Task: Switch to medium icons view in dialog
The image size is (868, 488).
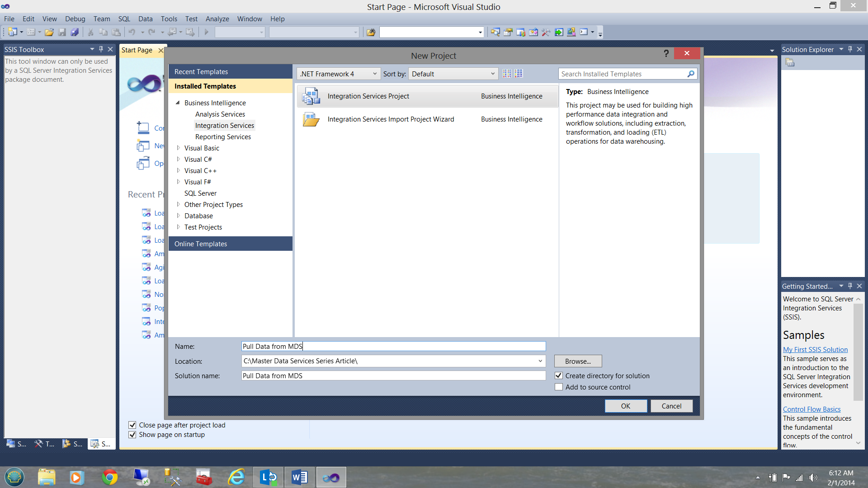Action: (x=519, y=74)
